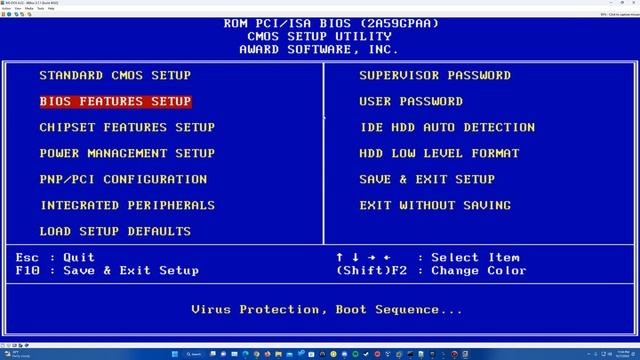The image size is (640, 360).
Task: Select SUPERVISOR PASSWORD entry
Action: point(435,76)
